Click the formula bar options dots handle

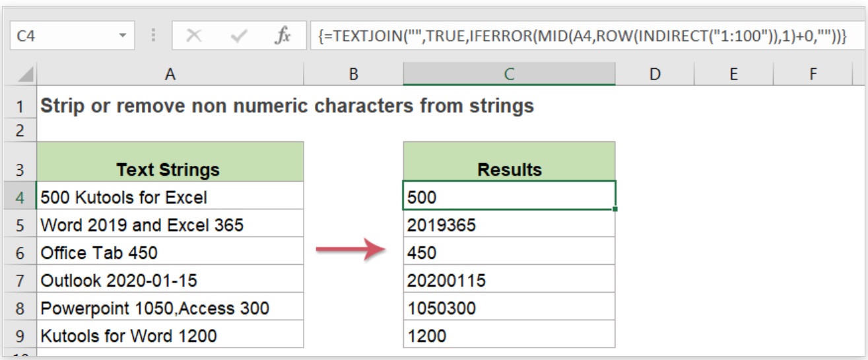tap(154, 36)
